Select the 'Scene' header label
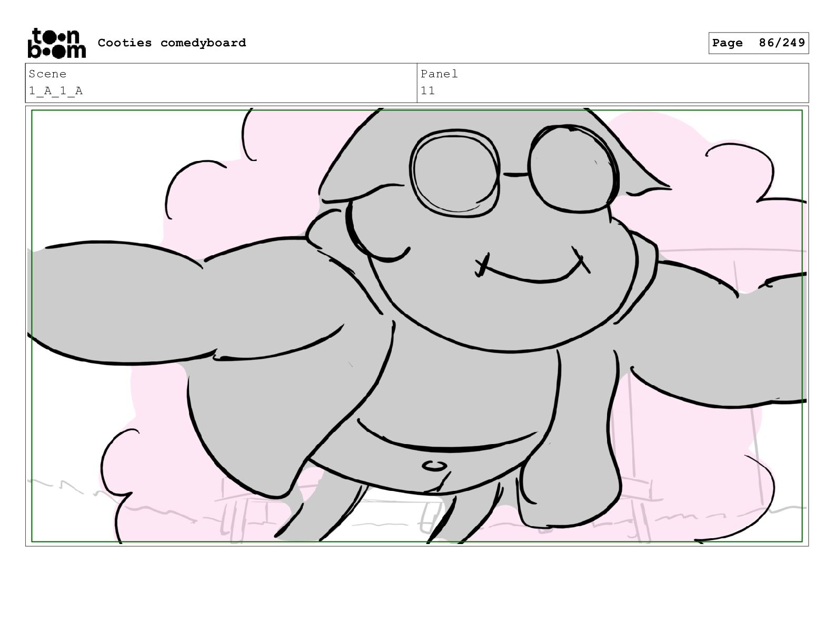 point(47,74)
